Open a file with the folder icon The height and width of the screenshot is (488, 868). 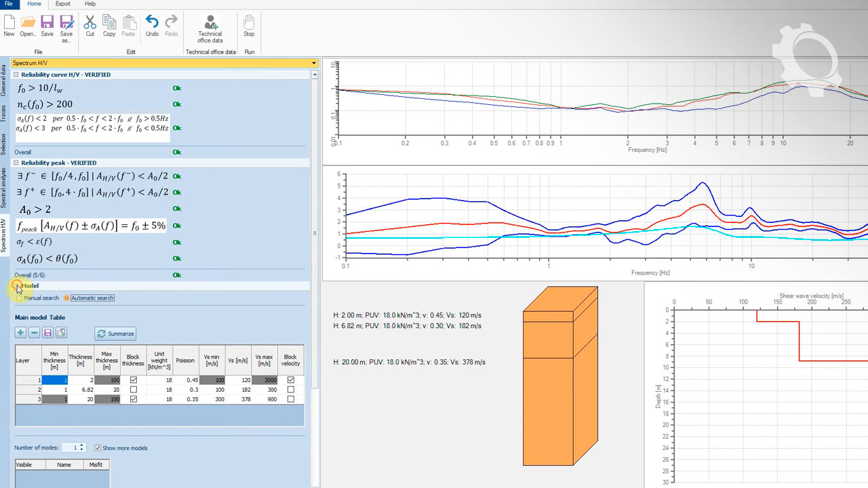point(28,23)
